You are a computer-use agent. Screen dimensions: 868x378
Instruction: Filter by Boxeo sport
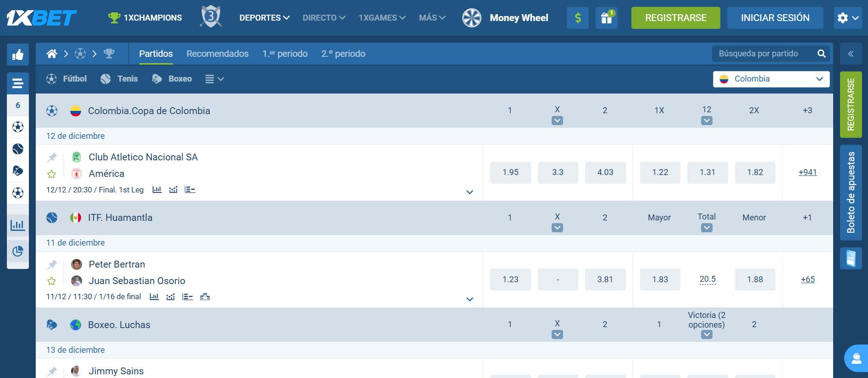(x=171, y=79)
